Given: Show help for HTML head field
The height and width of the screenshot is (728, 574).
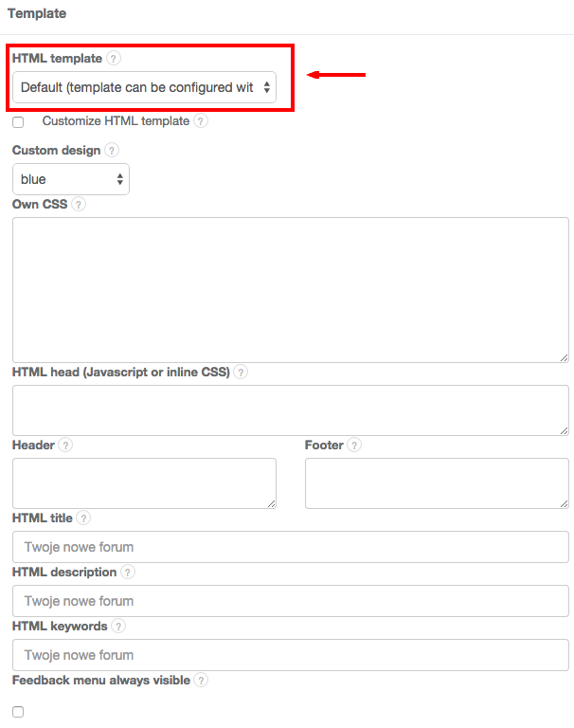Looking at the screenshot, I should (241, 373).
